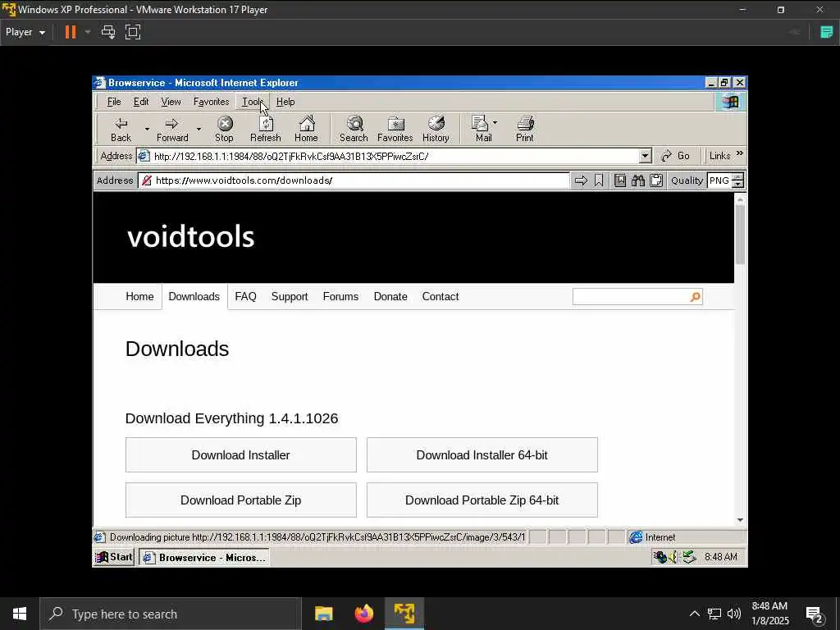Click the Browservice Go arrow icon
840x630 pixels.
581,180
